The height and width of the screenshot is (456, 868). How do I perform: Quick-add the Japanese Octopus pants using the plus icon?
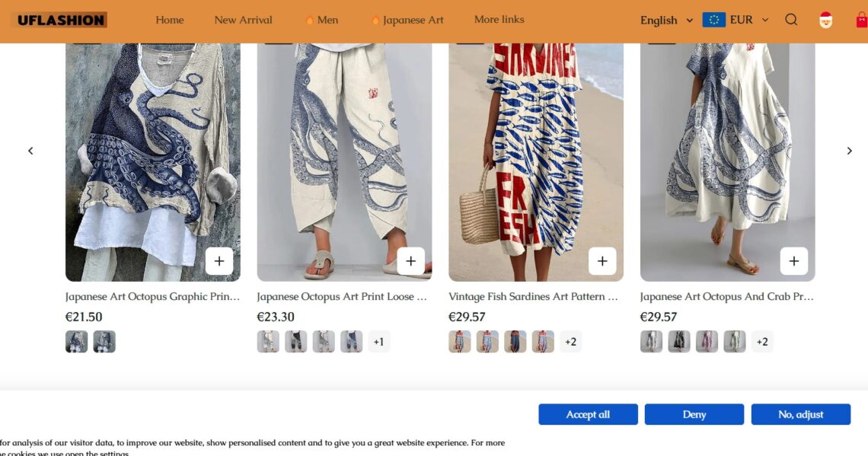click(410, 260)
